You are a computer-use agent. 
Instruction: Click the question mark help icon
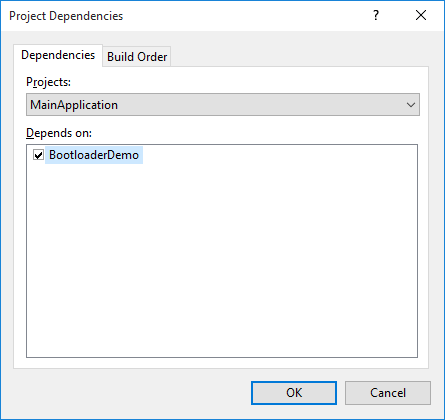(376, 15)
